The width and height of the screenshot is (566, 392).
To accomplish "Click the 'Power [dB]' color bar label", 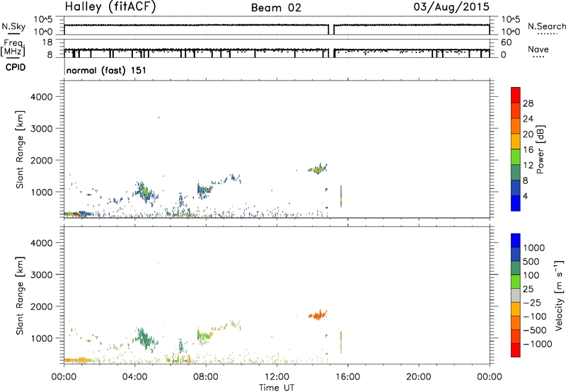I will 540,149.
